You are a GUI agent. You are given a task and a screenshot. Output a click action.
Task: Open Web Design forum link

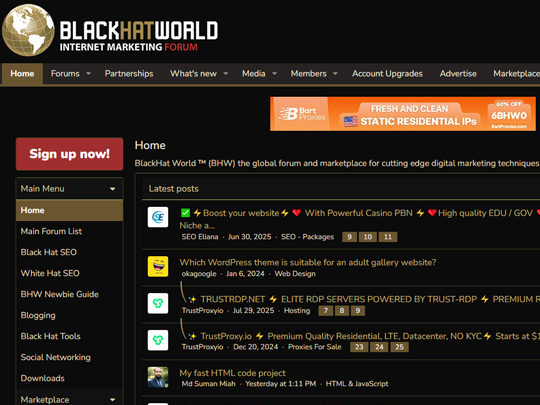pyautogui.click(x=295, y=274)
